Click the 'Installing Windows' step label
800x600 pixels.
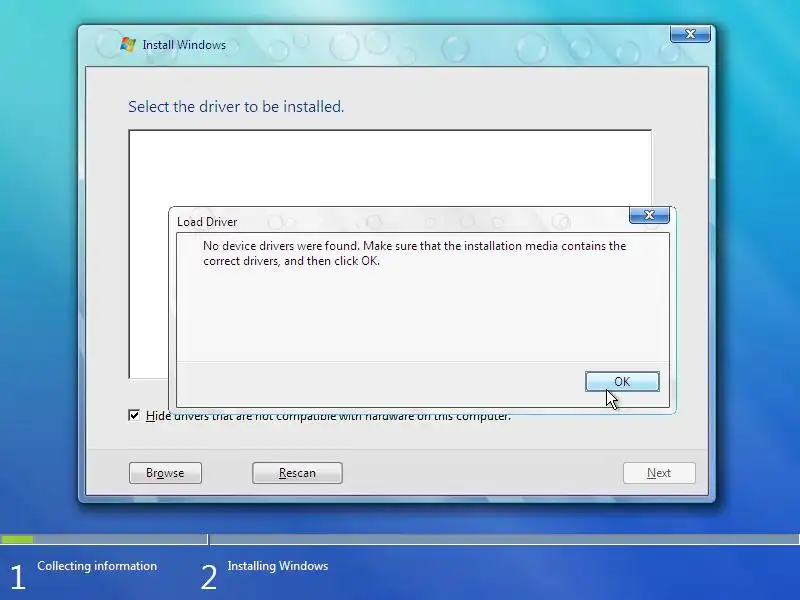click(278, 566)
